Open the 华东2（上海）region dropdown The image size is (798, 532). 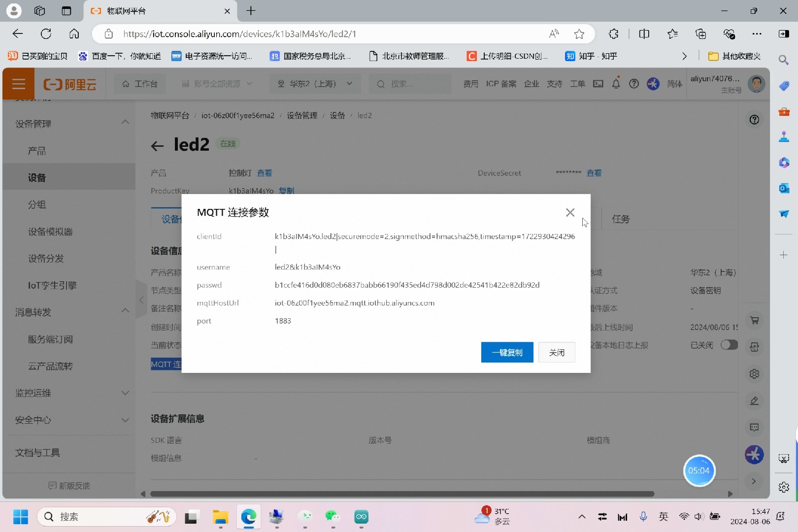tap(315, 84)
